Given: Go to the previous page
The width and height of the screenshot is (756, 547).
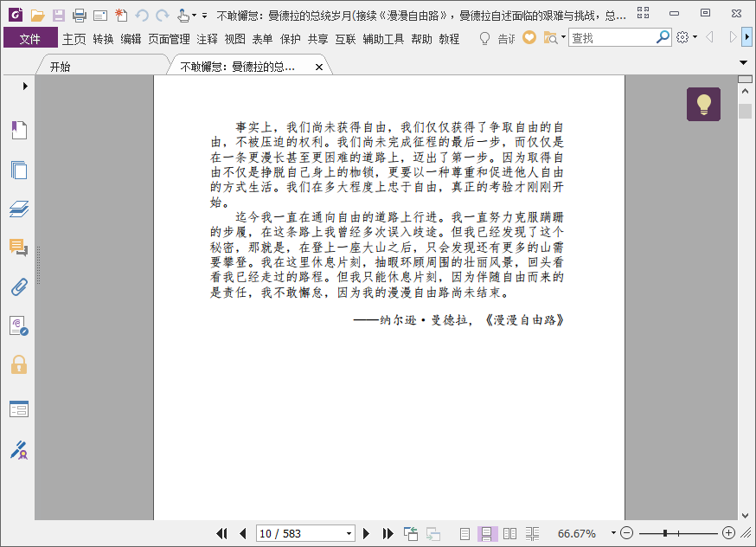Looking at the screenshot, I should [243, 533].
